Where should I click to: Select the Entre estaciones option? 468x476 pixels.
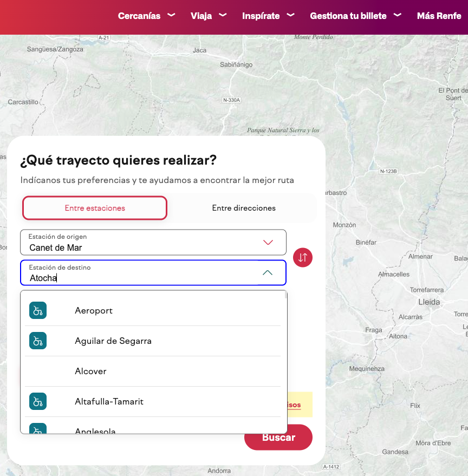[x=95, y=208]
